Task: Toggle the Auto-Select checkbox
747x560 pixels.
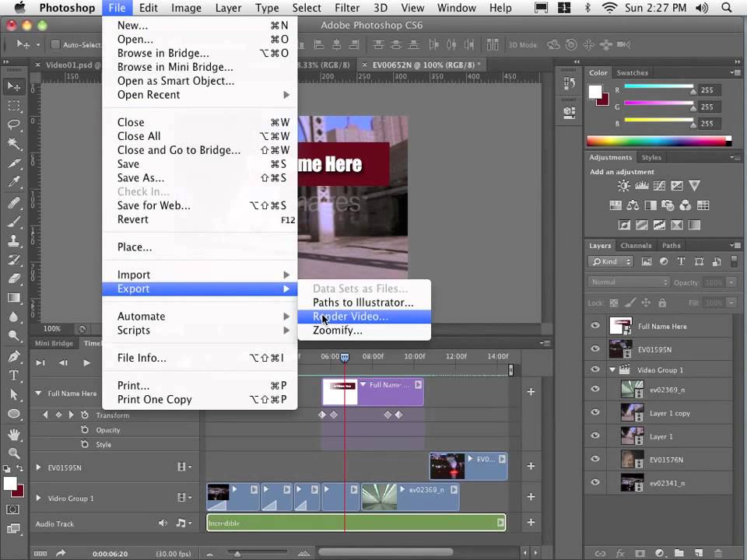Action: pyautogui.click(x=55, y=45)
